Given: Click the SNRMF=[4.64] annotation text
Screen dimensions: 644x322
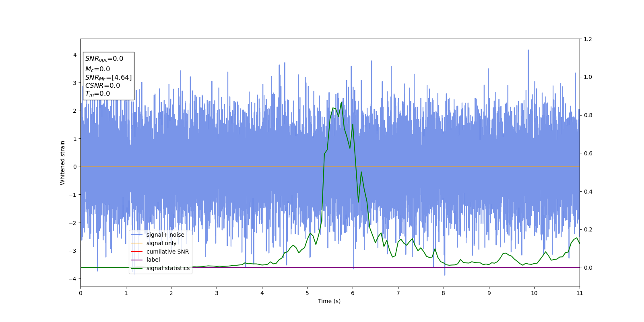Looking at the screenshot, I should click(x=109, y=77).
